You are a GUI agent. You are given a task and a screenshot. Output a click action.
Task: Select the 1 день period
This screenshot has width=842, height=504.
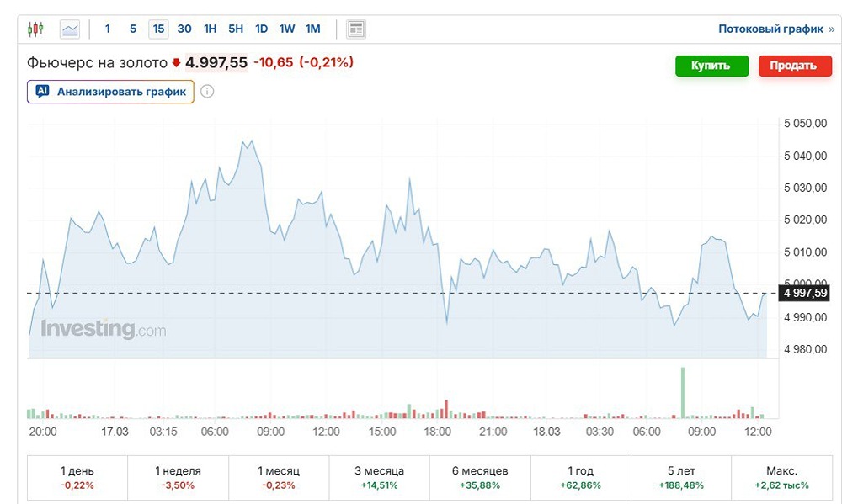pos(77,478)
